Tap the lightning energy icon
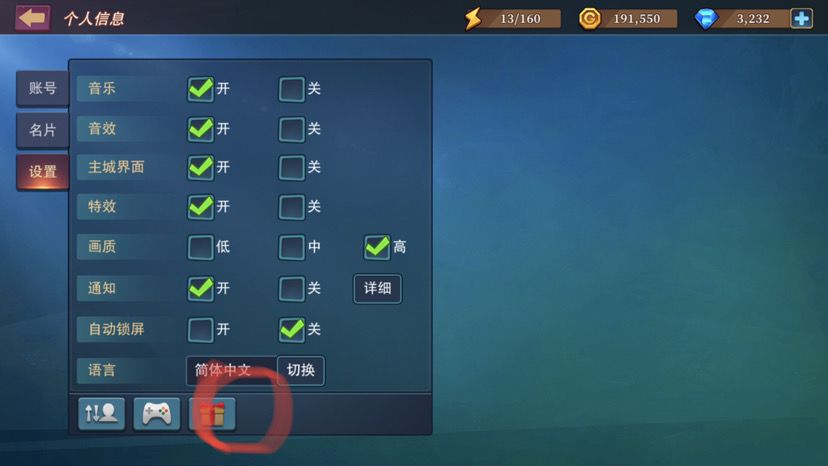This screenshot has width=828, height=466. 473,19
